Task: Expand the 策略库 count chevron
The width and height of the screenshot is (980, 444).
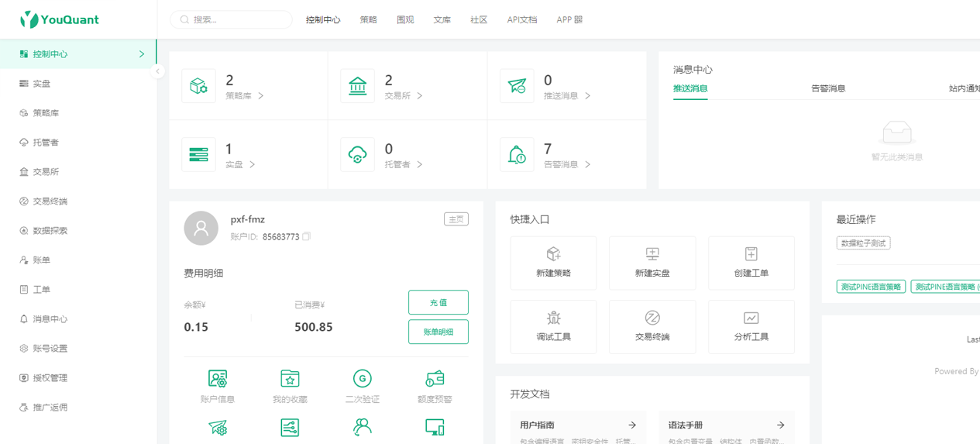Action: click(261, 96)
